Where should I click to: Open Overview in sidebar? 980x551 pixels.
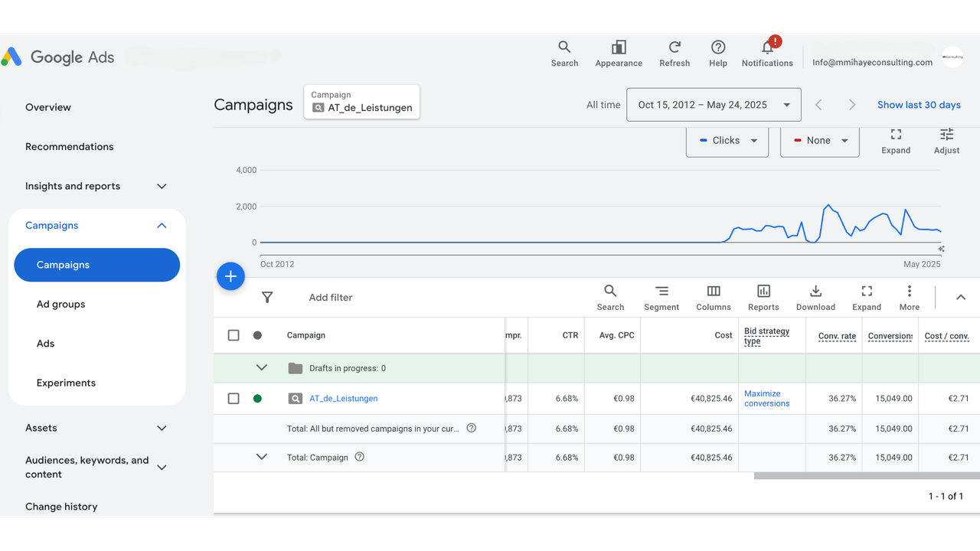(x=48, y=107)
